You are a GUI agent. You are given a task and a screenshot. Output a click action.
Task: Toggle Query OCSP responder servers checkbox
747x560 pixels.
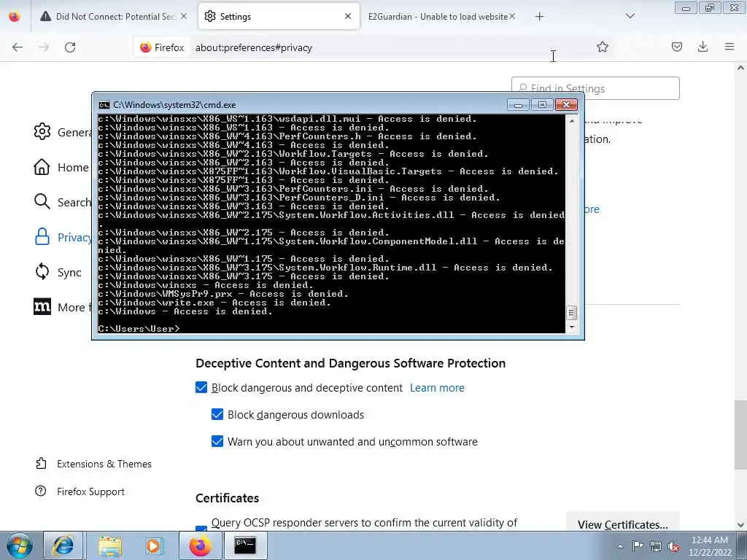[x=201, y=528]
